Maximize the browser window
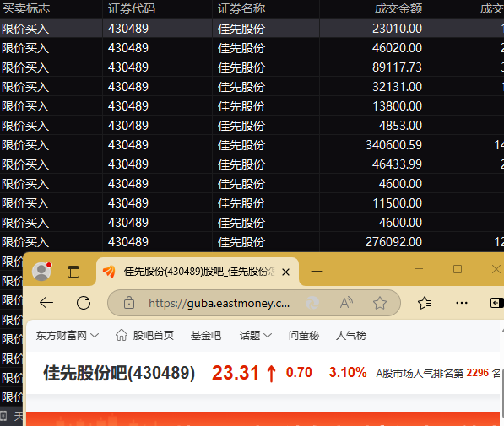 click(x=458, y=269)
